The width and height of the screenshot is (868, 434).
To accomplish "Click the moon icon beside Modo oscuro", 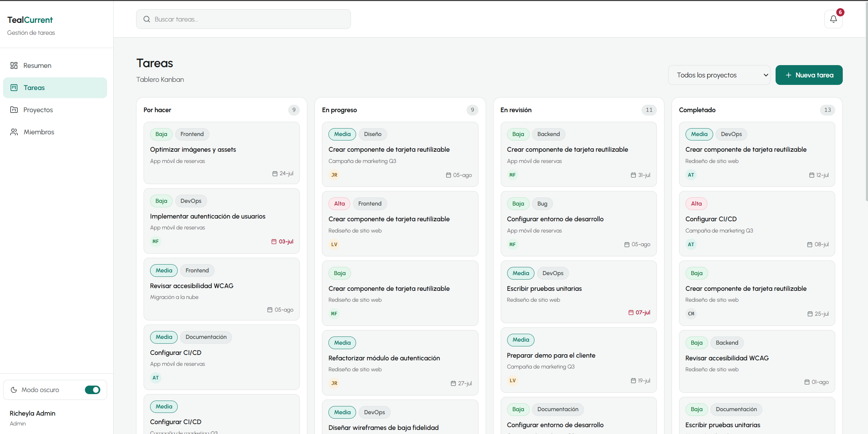I will click(14, 390).
